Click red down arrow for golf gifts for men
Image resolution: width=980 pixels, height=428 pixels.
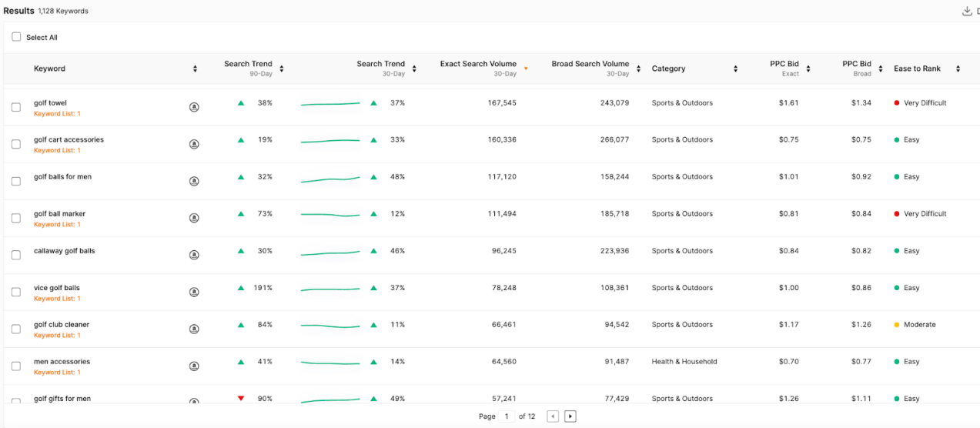pyautogui.click(x=241, y=398)
